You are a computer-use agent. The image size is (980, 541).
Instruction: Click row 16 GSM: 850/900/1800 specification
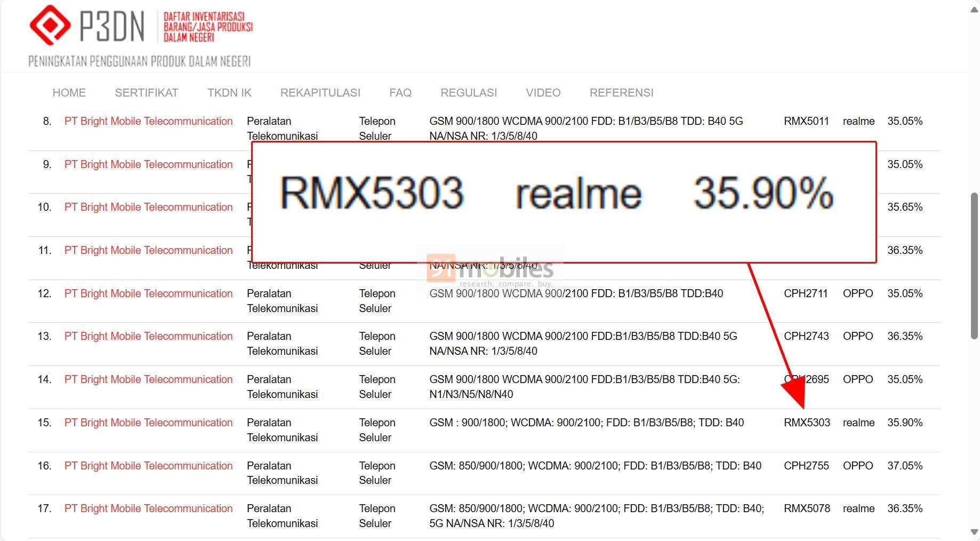(x=595, y=466)
